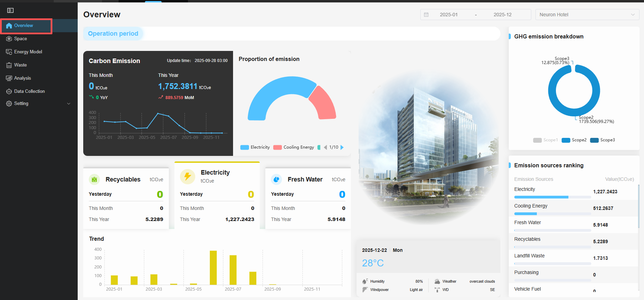
Task: Click the Recyclables card icon
Action: click(x=94, y=179)
